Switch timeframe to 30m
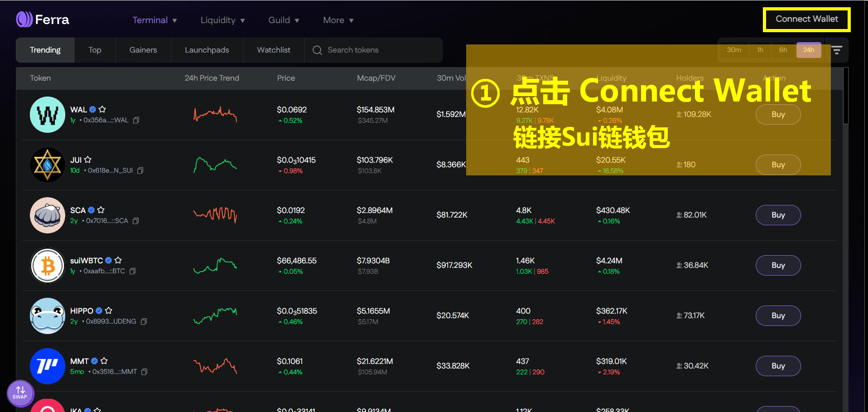This screenshot has height=412, width=868. click(x=734, y=50)
